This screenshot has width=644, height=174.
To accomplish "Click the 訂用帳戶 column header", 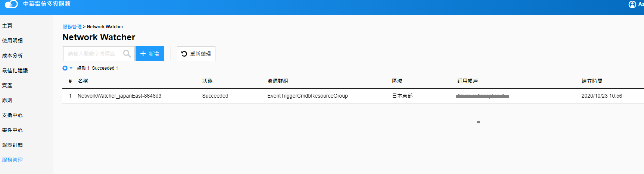I will click(468, 81).
